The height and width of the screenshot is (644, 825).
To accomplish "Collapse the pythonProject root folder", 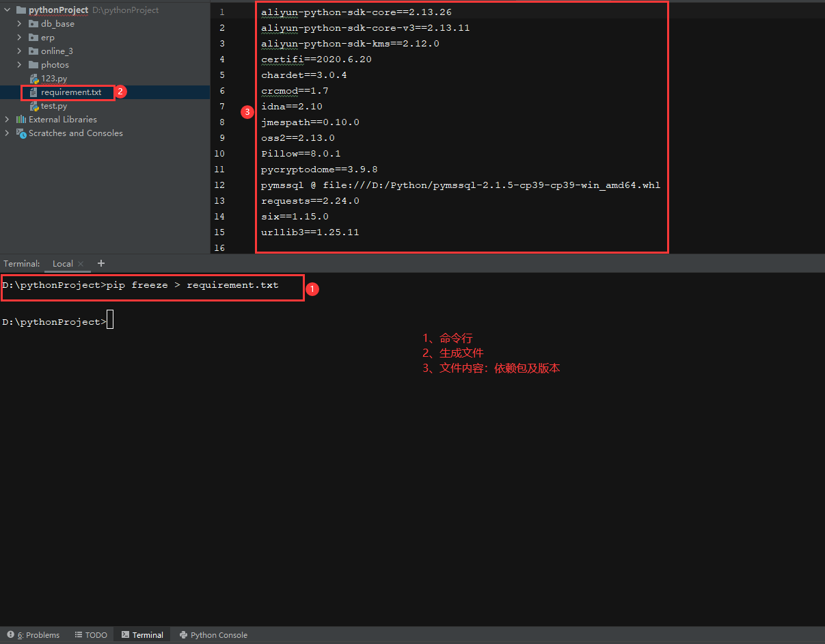I will (x=7, y=10).
